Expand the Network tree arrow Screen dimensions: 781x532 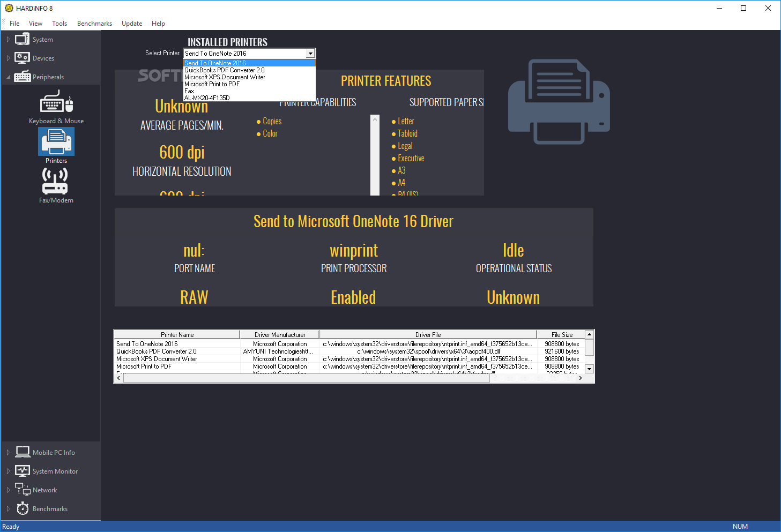tap(8, 490)
